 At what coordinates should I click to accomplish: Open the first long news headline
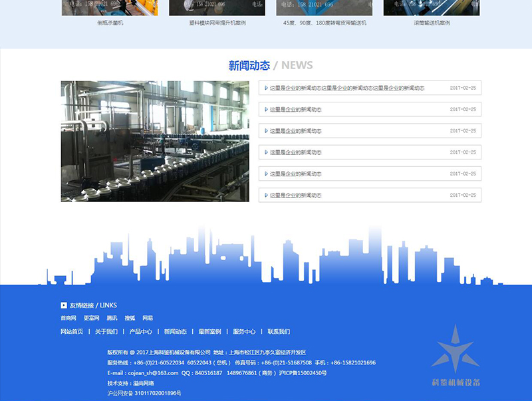346,88
